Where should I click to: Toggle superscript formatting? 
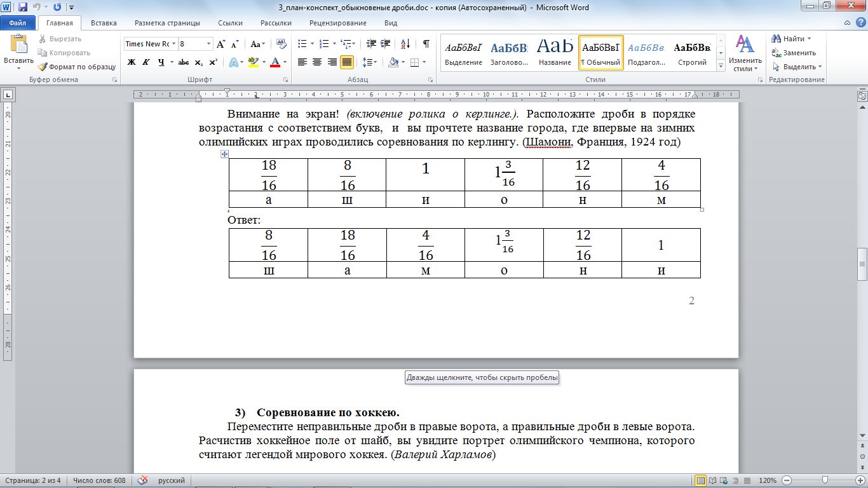coord(213,62)
